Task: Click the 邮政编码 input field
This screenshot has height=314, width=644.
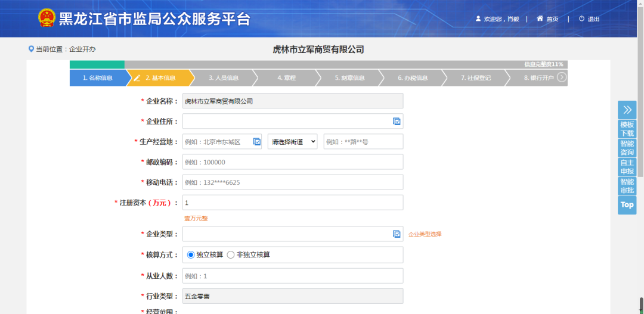Action: (293, 161)
